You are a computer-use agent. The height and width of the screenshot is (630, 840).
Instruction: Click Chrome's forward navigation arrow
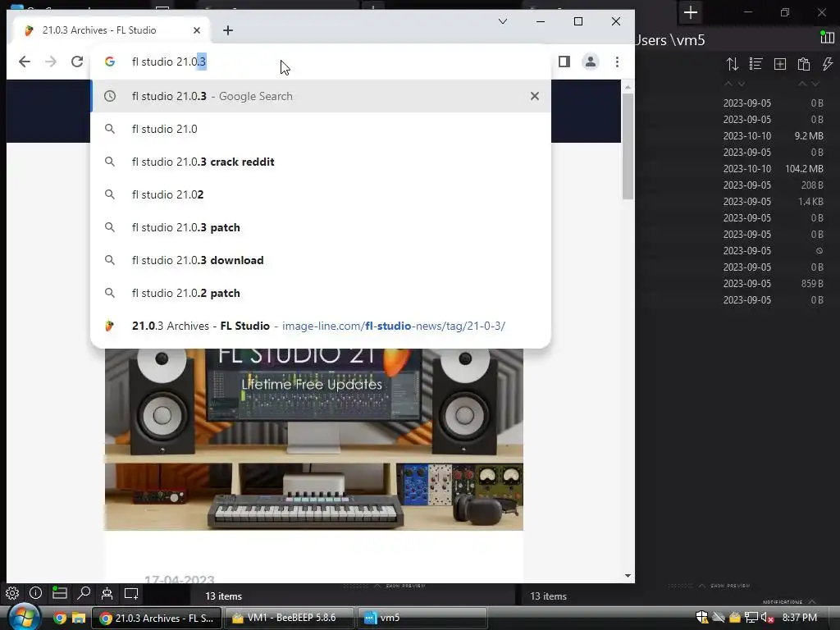51,62
